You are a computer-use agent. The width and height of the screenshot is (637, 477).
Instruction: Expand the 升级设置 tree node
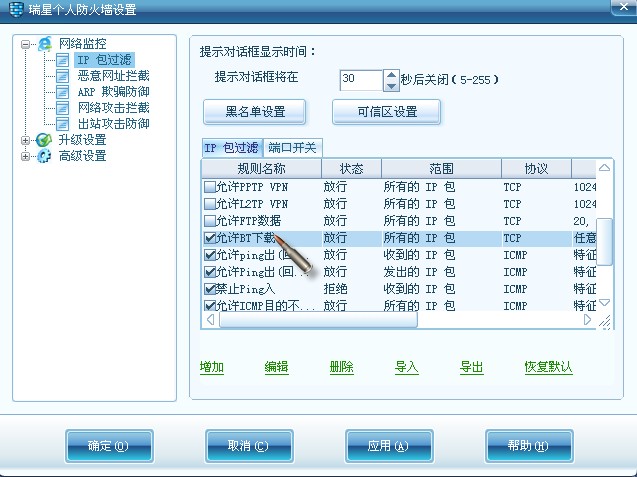click(x=25, y=141)
